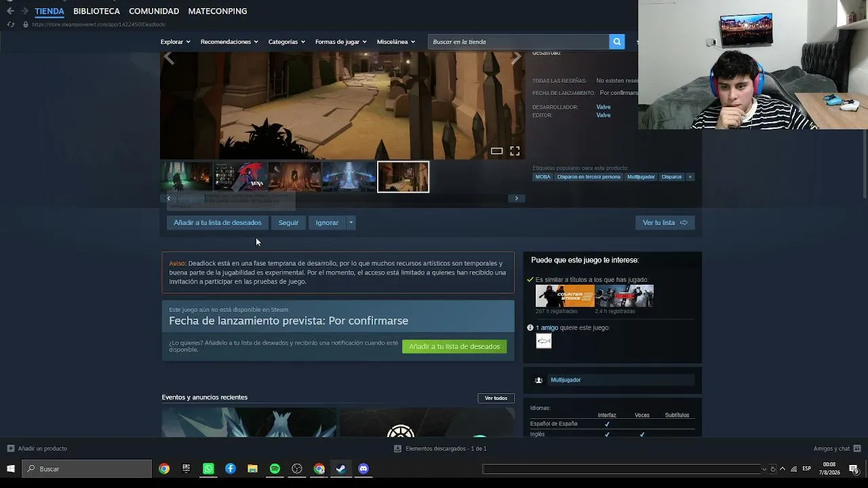
Task: Click the store search magnifier button
Action: pyautogui.click(x=617, y=42)
